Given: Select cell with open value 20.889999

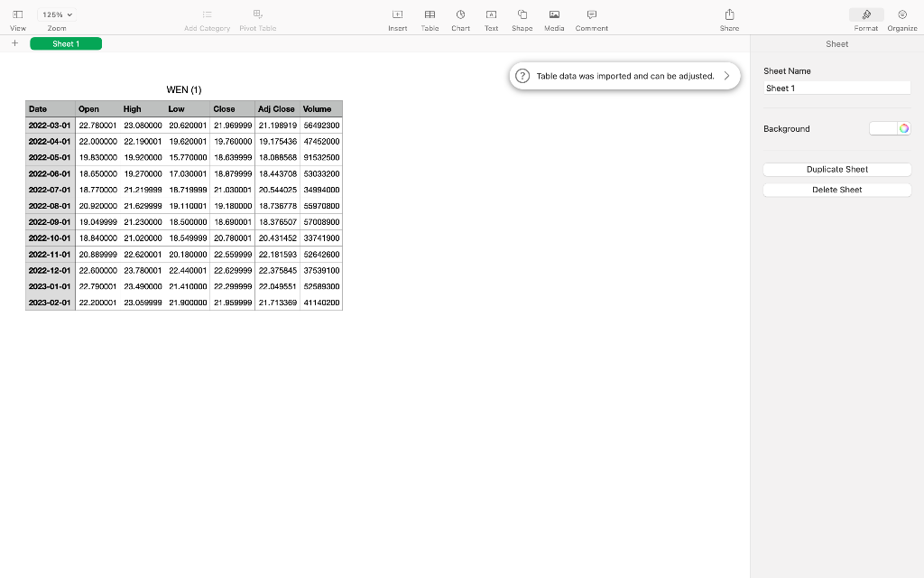Looking at the screenshot, I should coord(97,254).
